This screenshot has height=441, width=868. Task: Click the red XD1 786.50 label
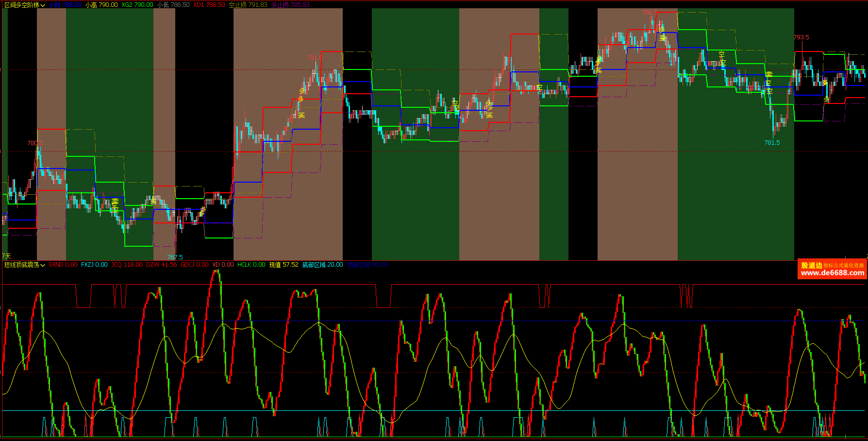209,5
